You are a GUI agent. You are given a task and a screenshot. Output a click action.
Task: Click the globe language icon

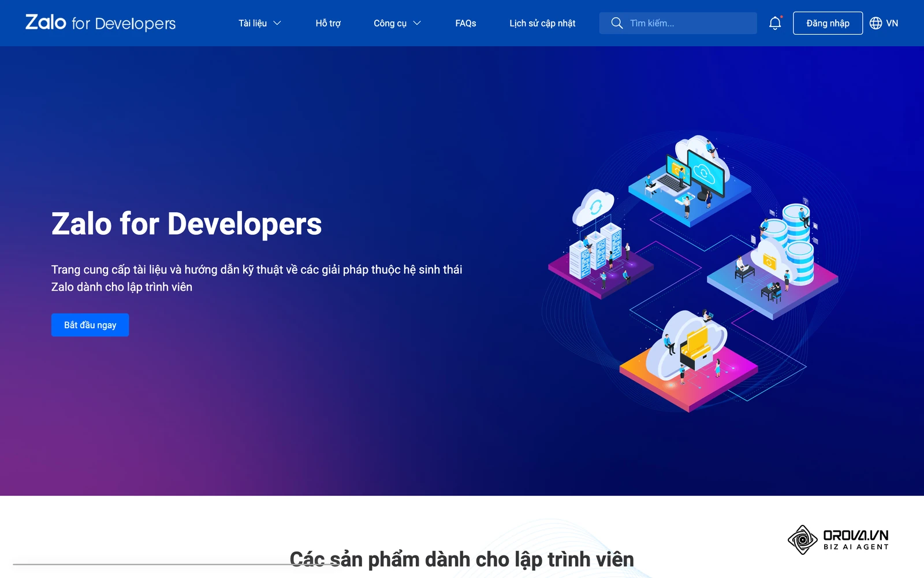point(875,23)
